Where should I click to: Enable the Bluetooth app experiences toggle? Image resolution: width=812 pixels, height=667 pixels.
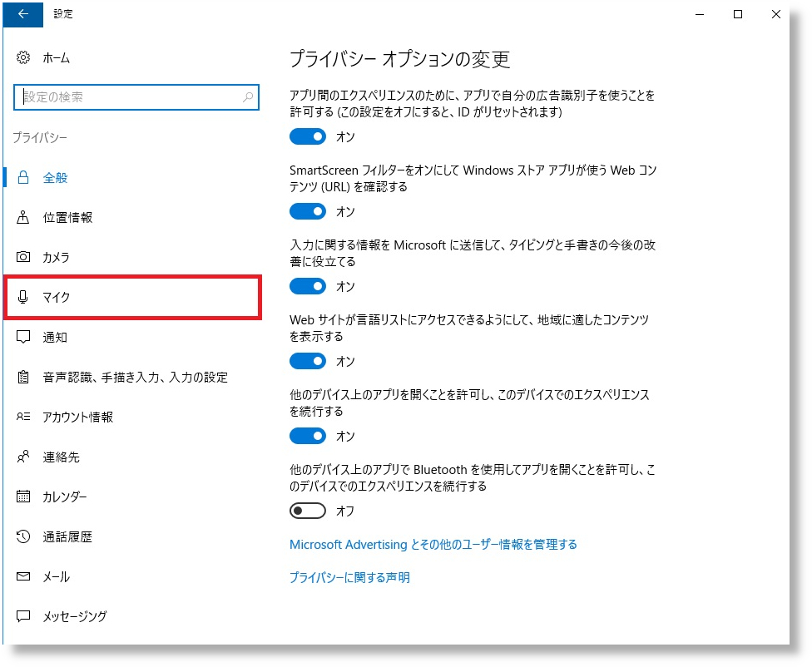click(308, 511)
